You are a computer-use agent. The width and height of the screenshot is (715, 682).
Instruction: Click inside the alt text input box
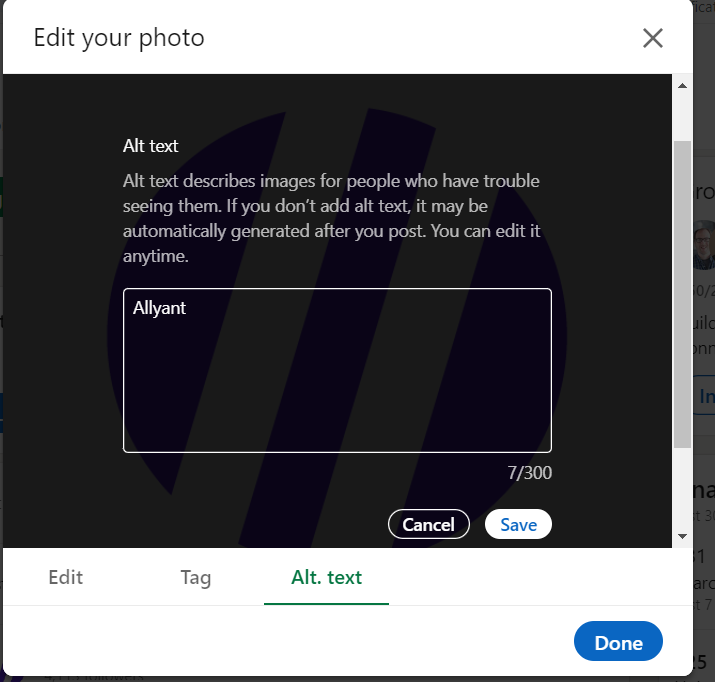(337, 380)
